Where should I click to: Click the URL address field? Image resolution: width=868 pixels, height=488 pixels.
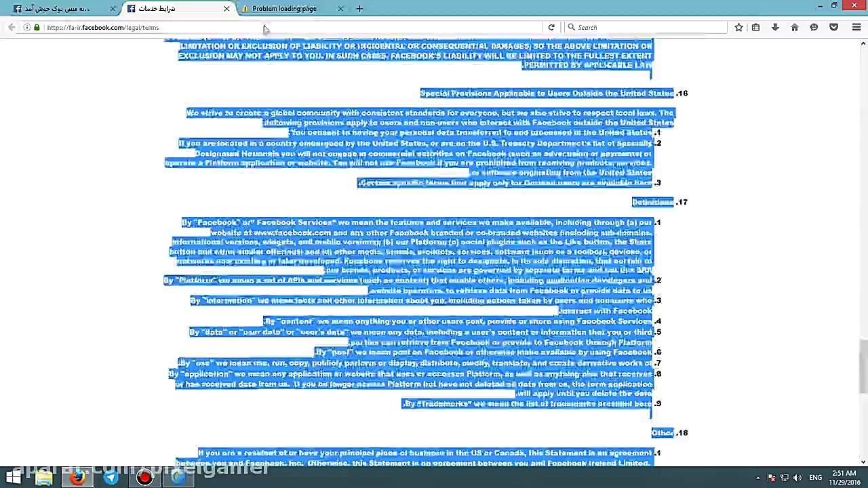(x=292, y=27)
